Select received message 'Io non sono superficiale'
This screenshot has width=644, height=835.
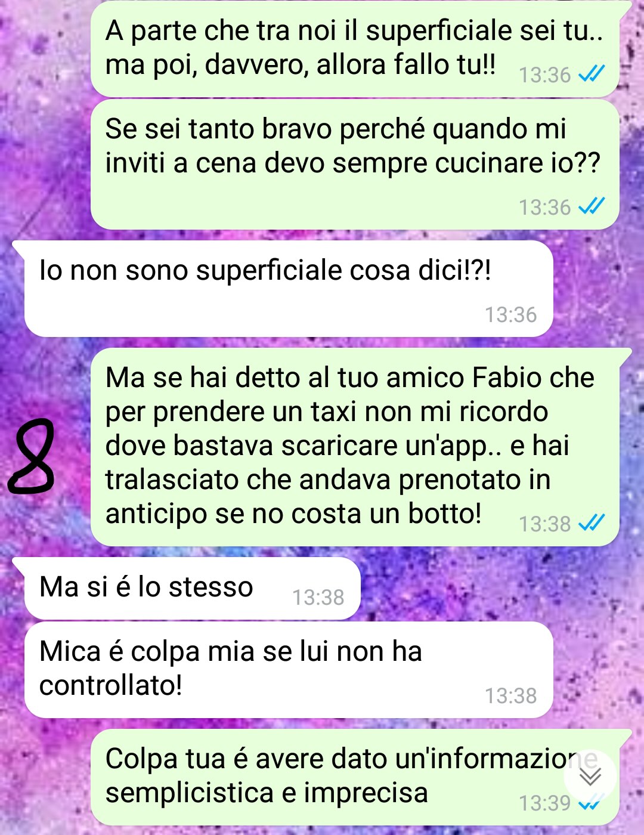tap(289, 289)
